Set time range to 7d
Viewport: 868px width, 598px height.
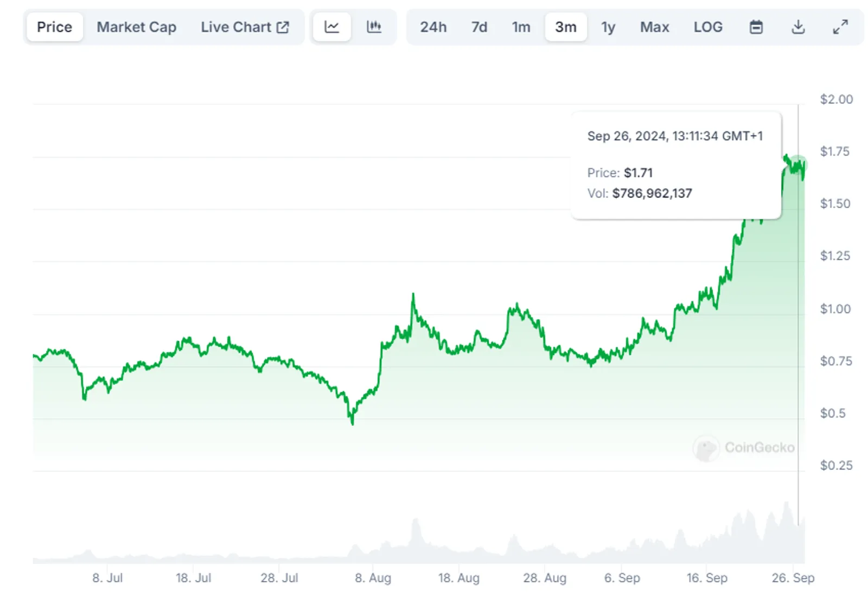pyautogui.click(x=479, y=27)
